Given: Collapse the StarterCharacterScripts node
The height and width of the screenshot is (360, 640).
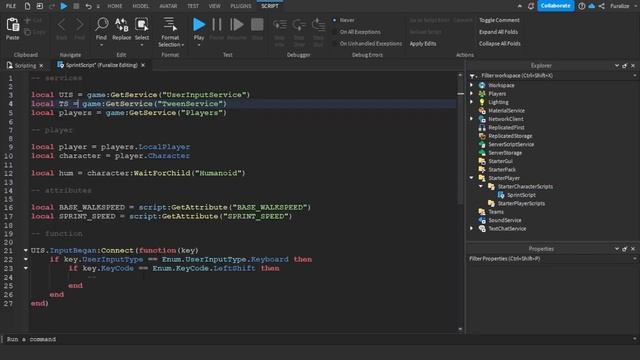Looking at the screenshot, I should point(481,186).
